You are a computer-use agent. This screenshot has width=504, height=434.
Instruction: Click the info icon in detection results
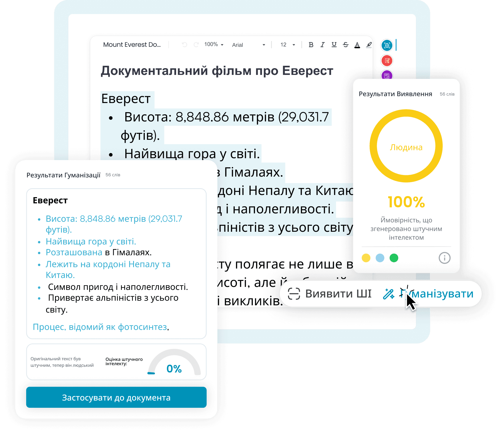pyautogui.click(x=445, y=258)
